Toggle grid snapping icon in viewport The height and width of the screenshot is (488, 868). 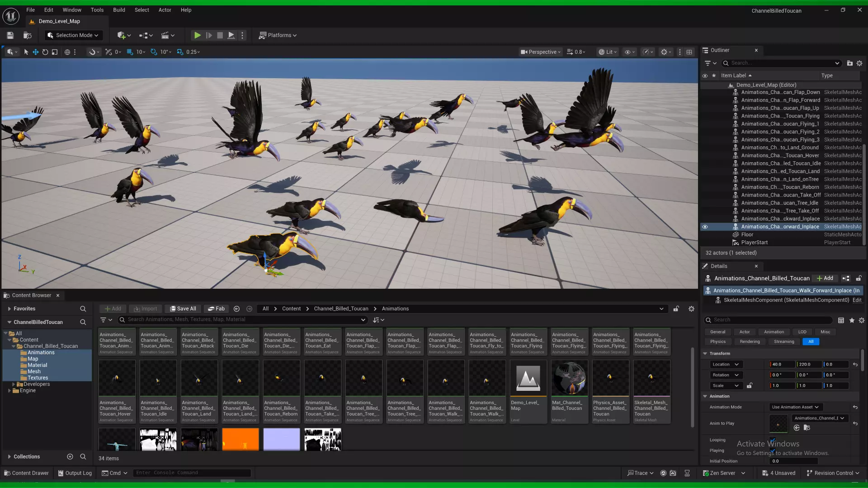coord(130,52)
